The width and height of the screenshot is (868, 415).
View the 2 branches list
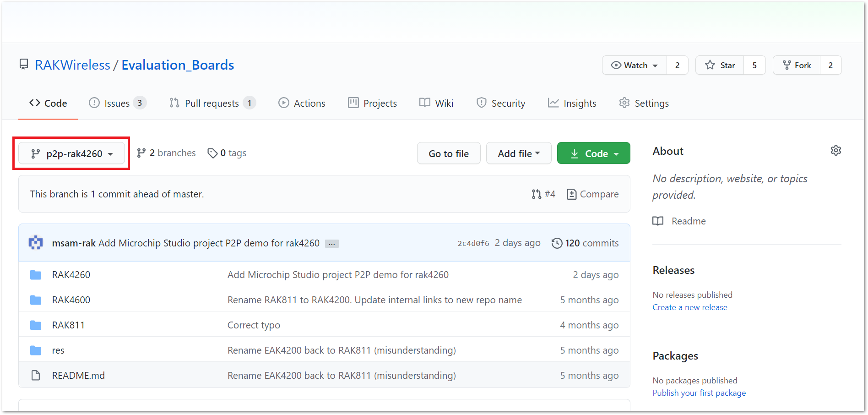coord(166,153)
